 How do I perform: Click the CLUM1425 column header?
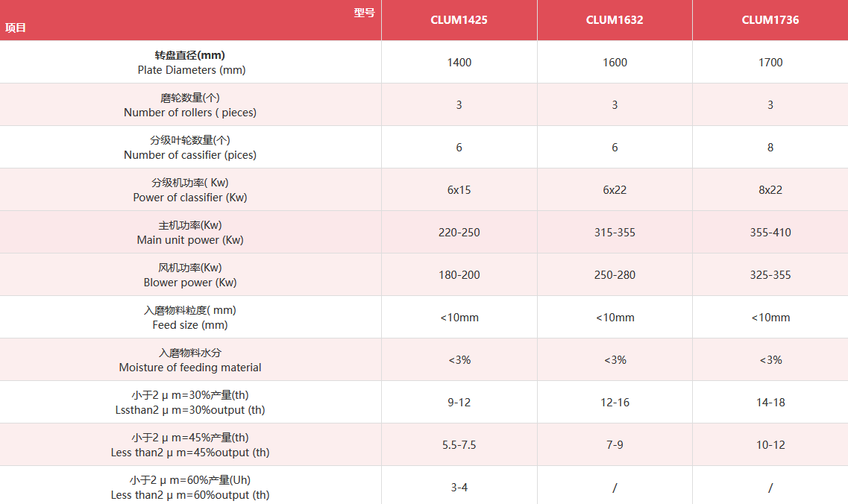click(x=459, y=20)
